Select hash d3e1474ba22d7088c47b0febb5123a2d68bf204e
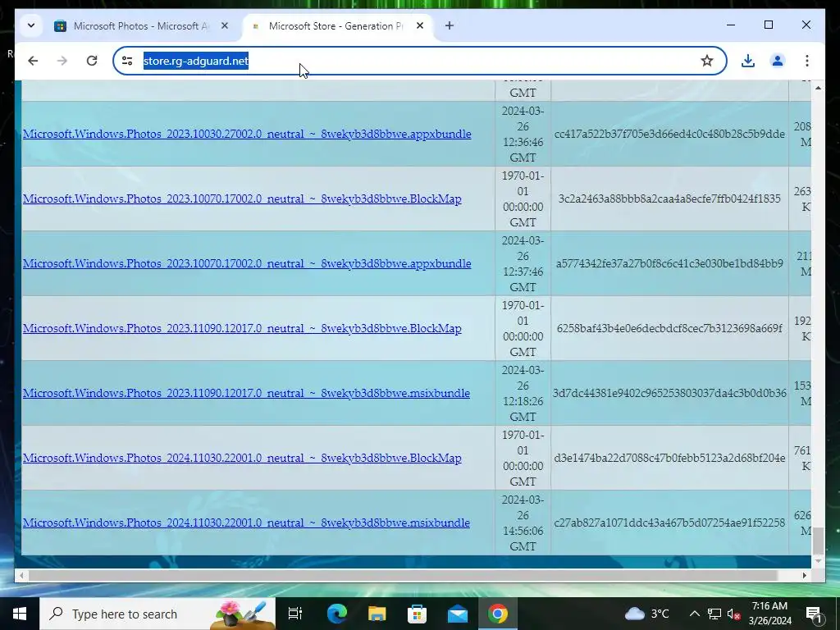 coord(669,458)
